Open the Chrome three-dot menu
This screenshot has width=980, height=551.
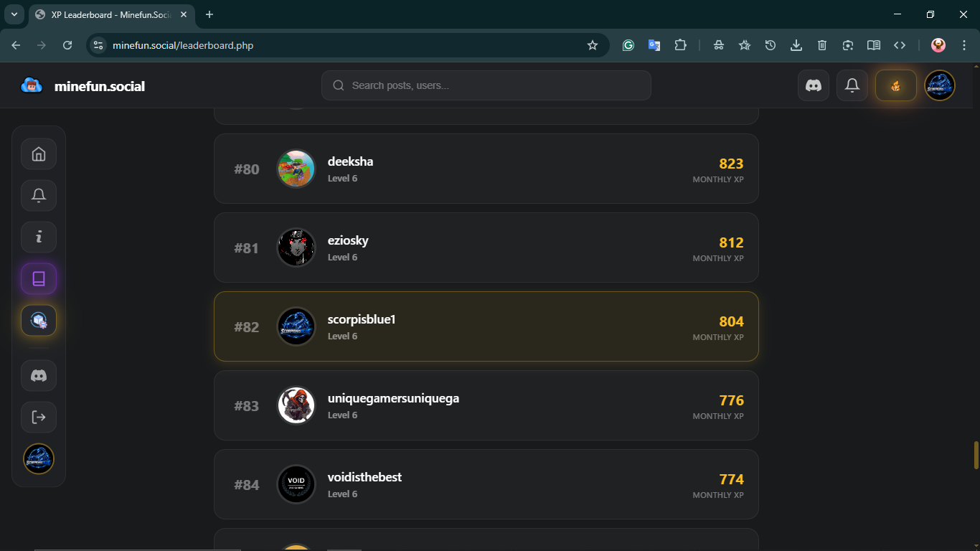coord(964,45)
